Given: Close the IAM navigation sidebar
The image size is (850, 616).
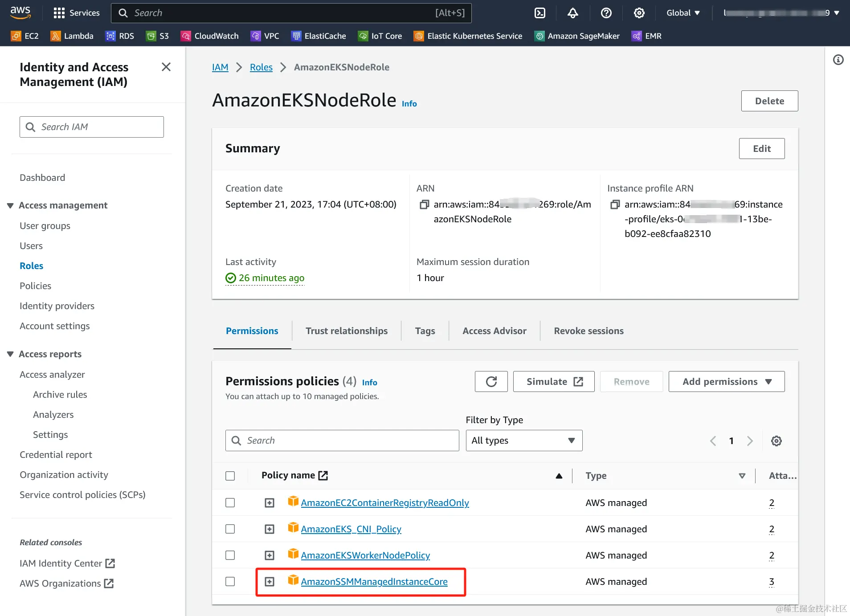Looking at the screenshot, I should click(x=166, y=67).
